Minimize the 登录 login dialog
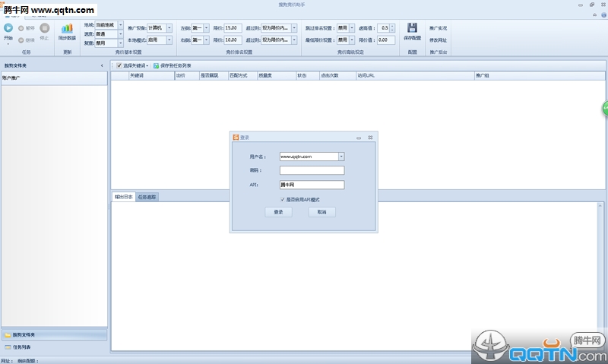 pyautogui.click(x=359, y=138)
